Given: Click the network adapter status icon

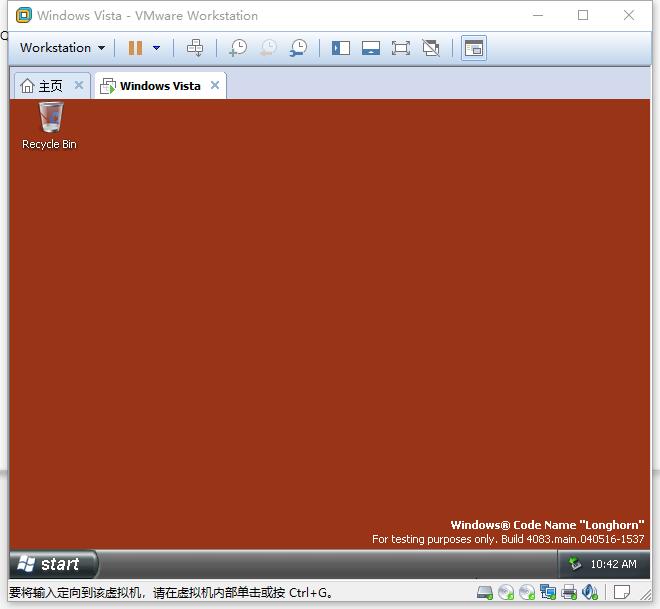Looking at the screenshot, I should click(x=548, y=593).
